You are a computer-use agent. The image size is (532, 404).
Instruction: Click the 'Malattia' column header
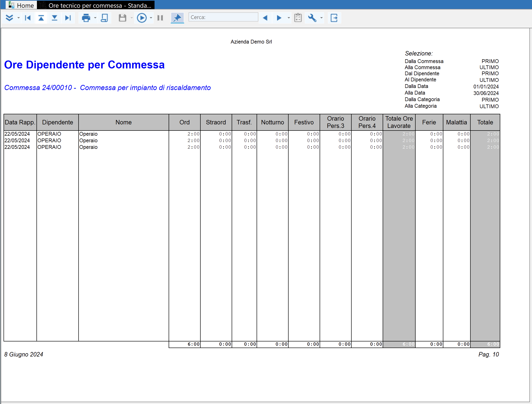click(457, 123)
